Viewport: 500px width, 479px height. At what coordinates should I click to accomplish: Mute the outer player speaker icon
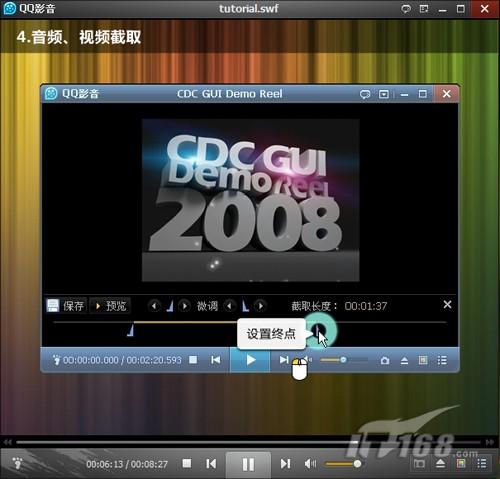[x=310, y=463]
